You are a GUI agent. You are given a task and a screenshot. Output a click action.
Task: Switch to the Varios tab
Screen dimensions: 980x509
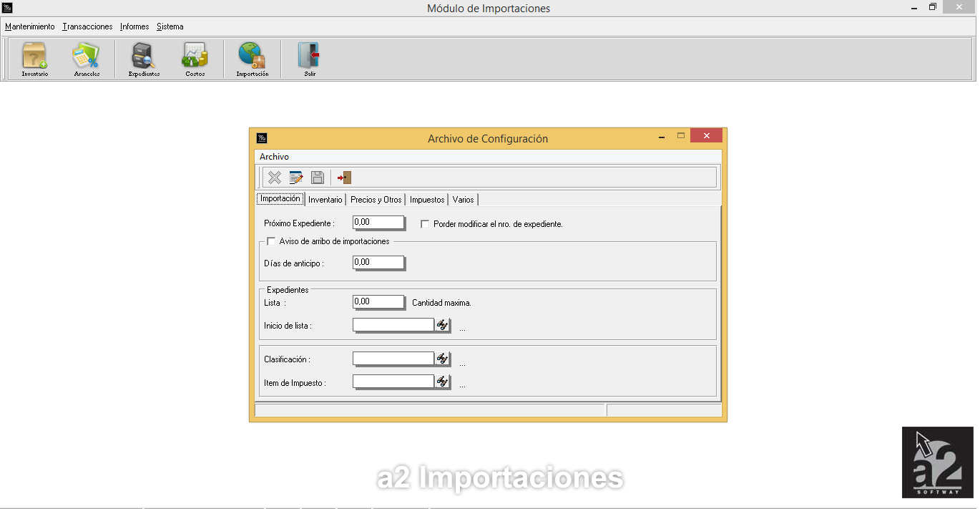point(464,200)
